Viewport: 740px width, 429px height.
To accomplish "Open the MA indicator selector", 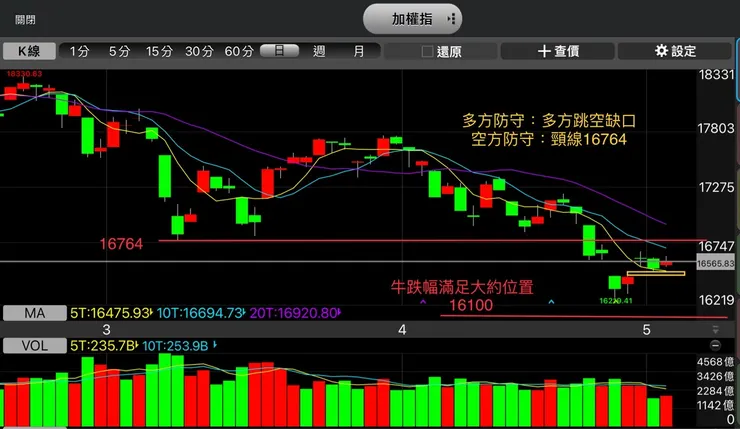I will click(x=35, y=313).
